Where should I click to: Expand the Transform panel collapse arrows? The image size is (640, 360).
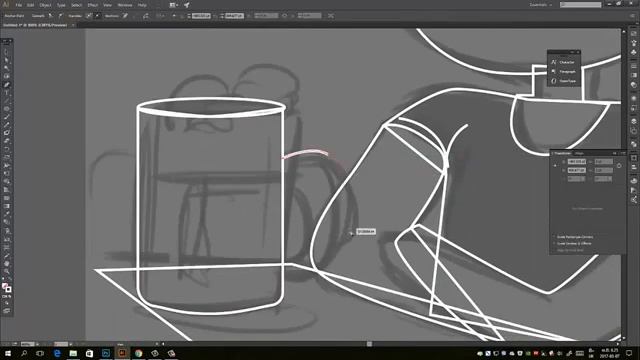615,153
